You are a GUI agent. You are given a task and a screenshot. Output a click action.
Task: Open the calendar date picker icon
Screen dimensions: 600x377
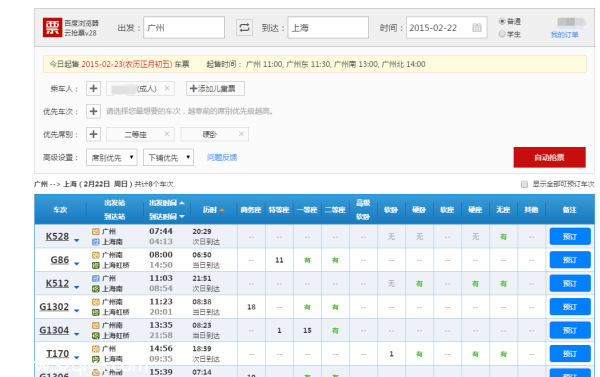pos(477,28)
